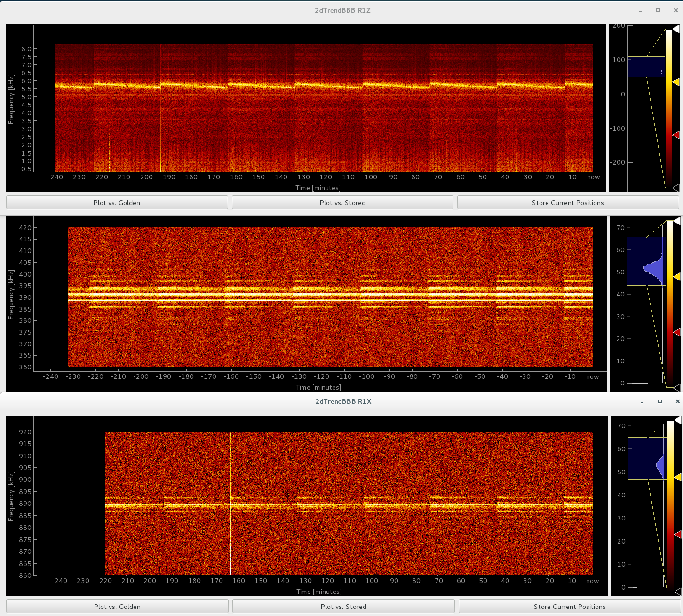The height and width of the screenshot is (616, 683).
Task: Click the yellow marker on the 8 kHz plot colorbar
Action: tap(676, 82)
